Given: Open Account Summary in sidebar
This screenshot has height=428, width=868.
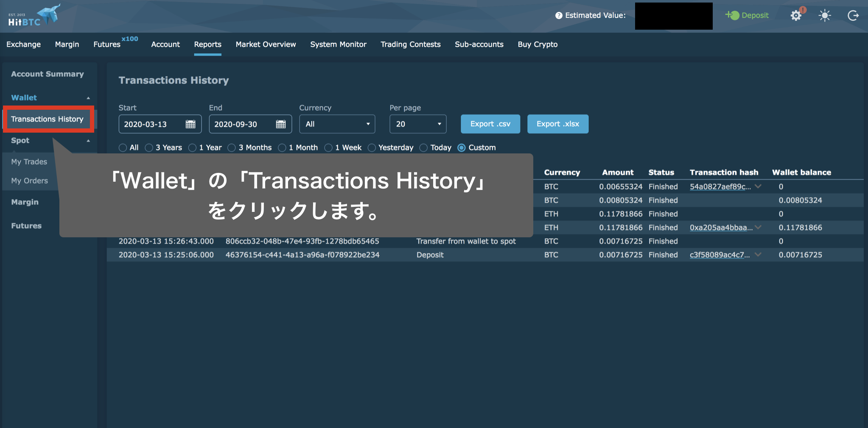Looking at the screenshot, I should click(x=48, y=74).
